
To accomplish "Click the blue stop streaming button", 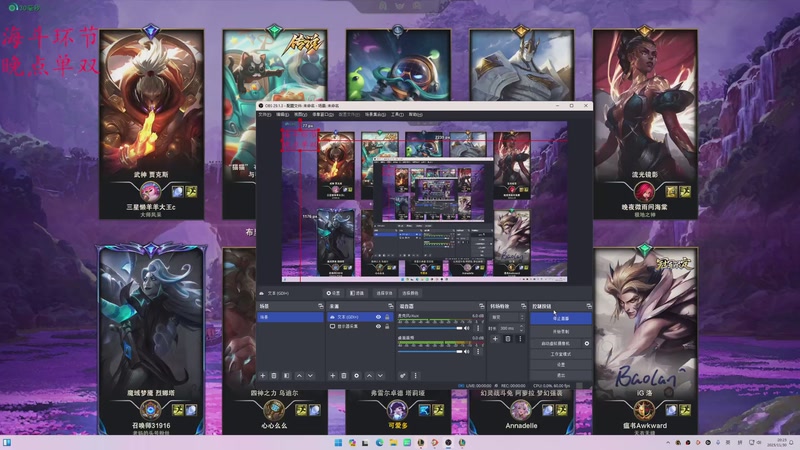I will click(560, 318).
